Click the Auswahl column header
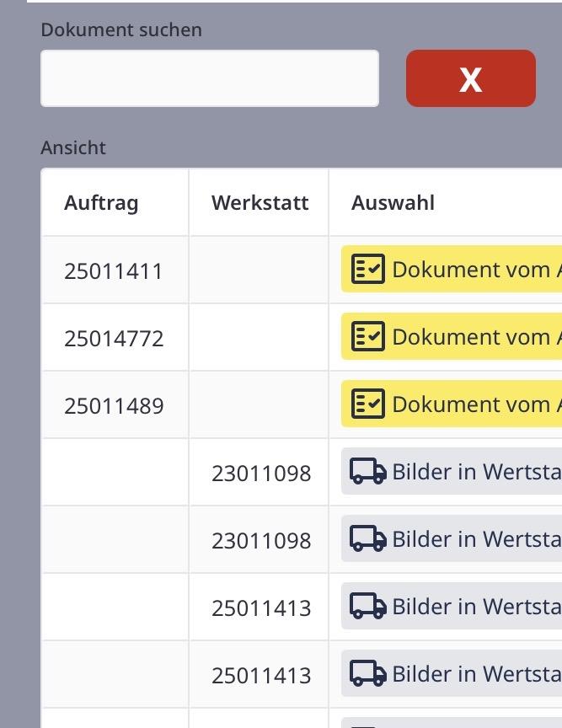The height and width of the screenshot is (728, 562). (x=393, y=203)
